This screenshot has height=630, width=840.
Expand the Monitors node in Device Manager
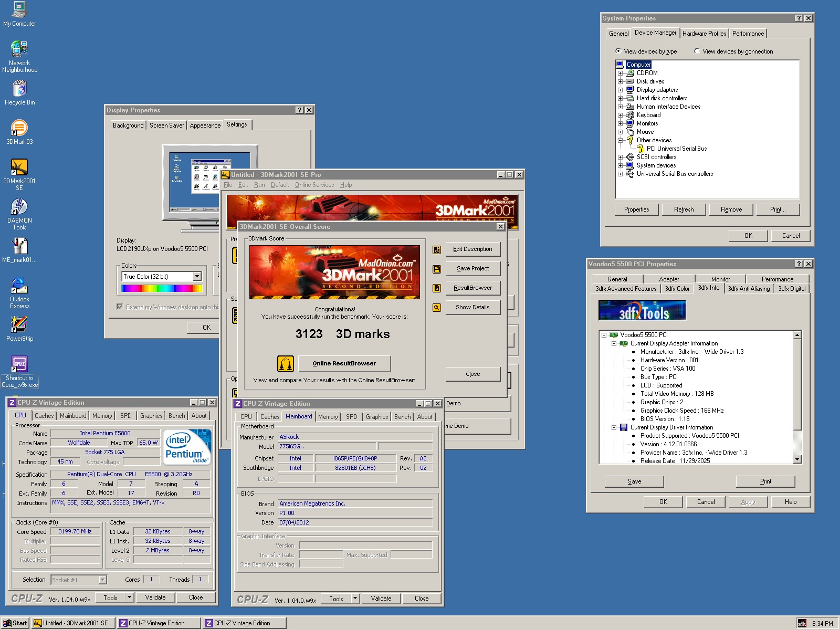pyautogui.click(x=621, y=124)
